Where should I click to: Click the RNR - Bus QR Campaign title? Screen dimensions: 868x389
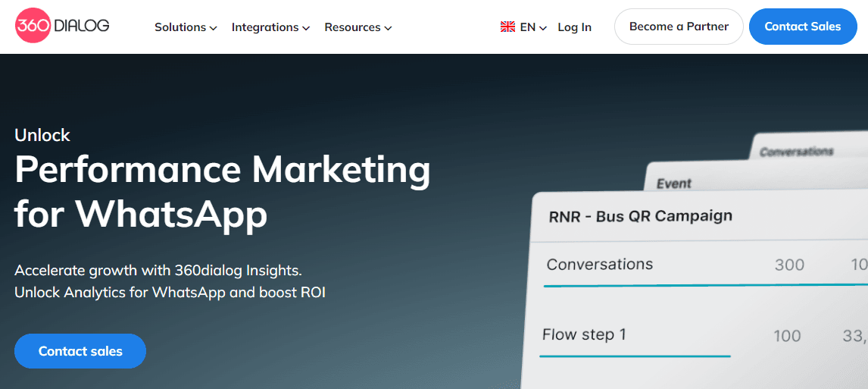[x=640, y=216]
